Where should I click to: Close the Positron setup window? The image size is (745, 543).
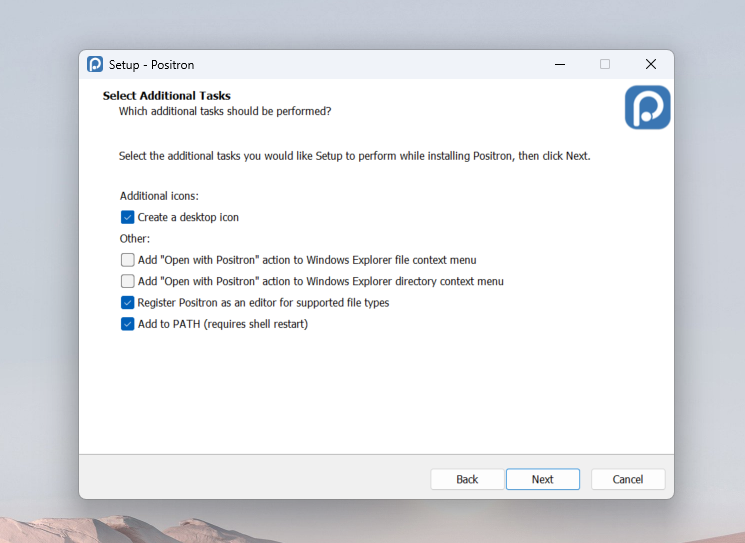tap(650, 64)
